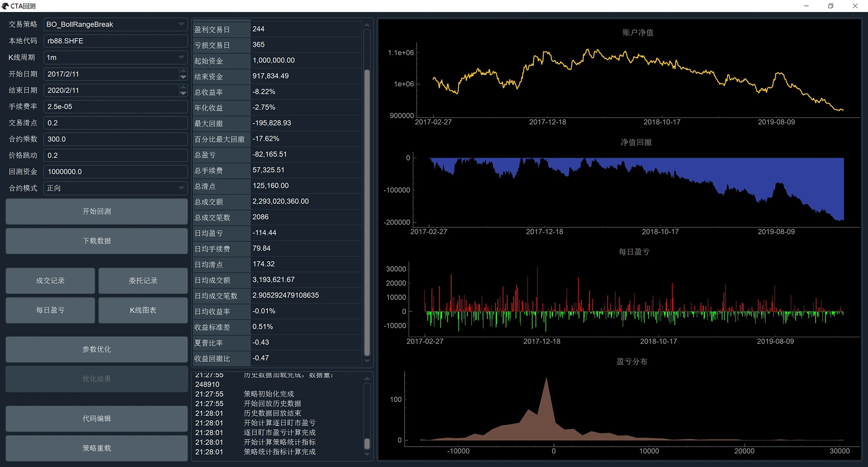
Task: Click the 下载数据 button
Action: click(x=97, y=241)
